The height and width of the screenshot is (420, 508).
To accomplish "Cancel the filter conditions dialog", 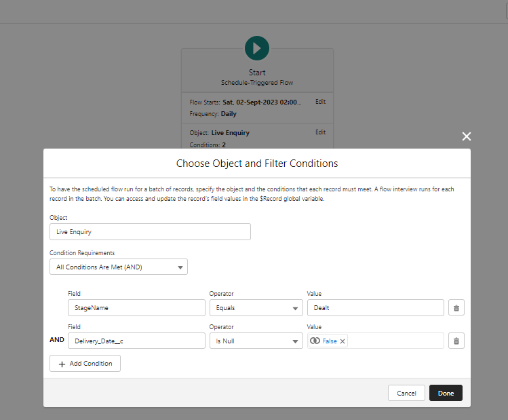I will click(406, 393).
